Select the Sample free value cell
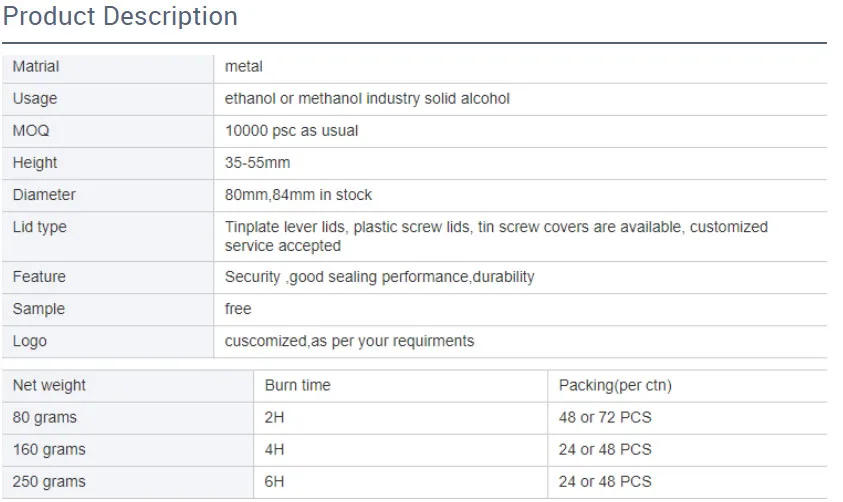The image size is (843, 502). pyautogui.click(x=238, y=309)
